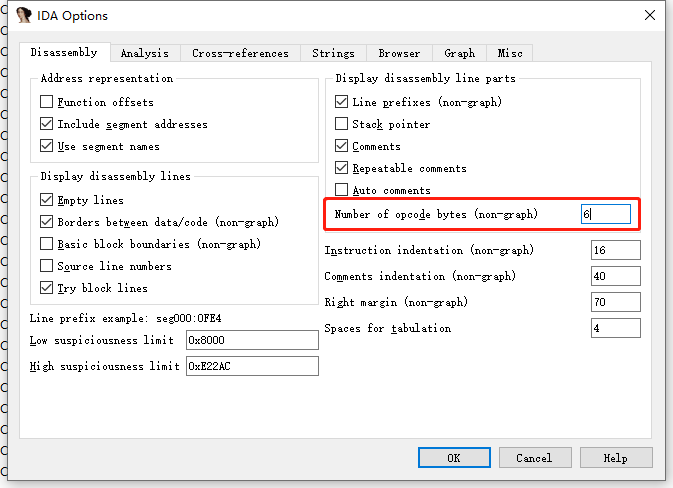Focus the Number of opcode bytes field
This screenshot has height=488, width=673.
tap(606, 214)
